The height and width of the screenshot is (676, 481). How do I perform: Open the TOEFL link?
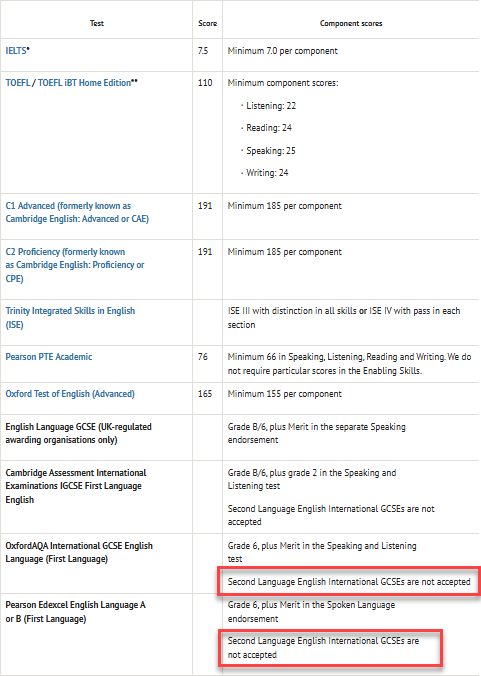18,83
